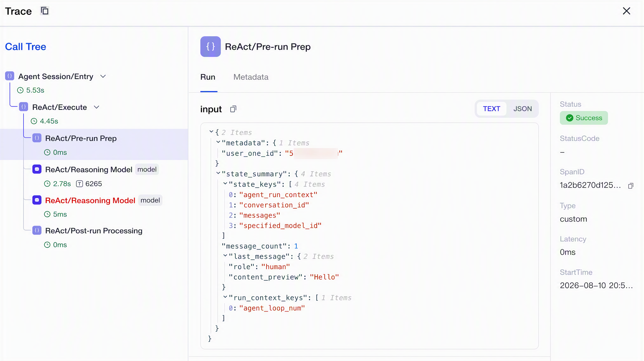Screen dimensions: 644x361
Task: Click the ReAct/Post-run Processing braces icon
Action: [37, 230]
